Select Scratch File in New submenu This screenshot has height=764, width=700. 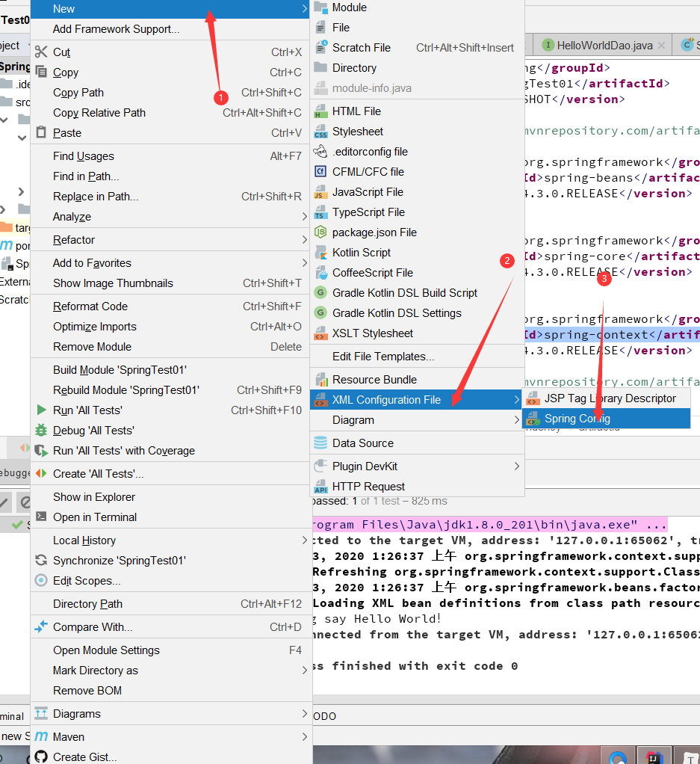pyautogui.click(x=417, y=48)
